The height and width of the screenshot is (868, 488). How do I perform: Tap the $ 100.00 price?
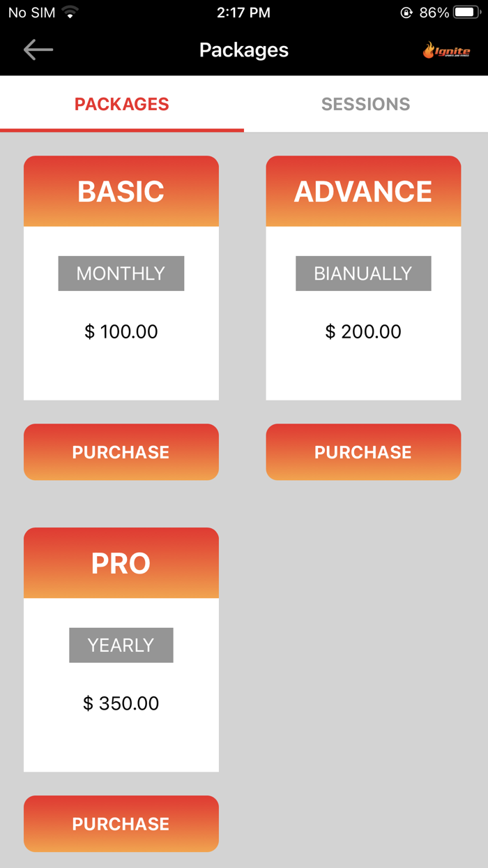pyautogui.click(x=121, y=331)
